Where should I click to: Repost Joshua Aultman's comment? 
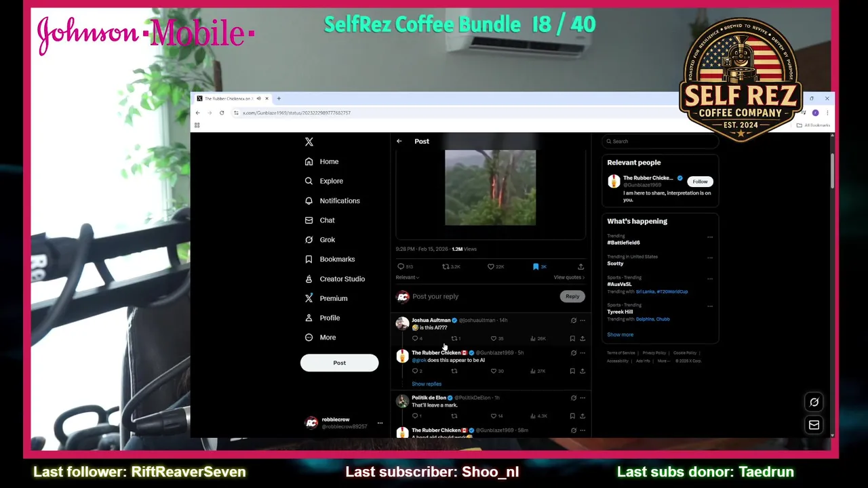point(456,338)
